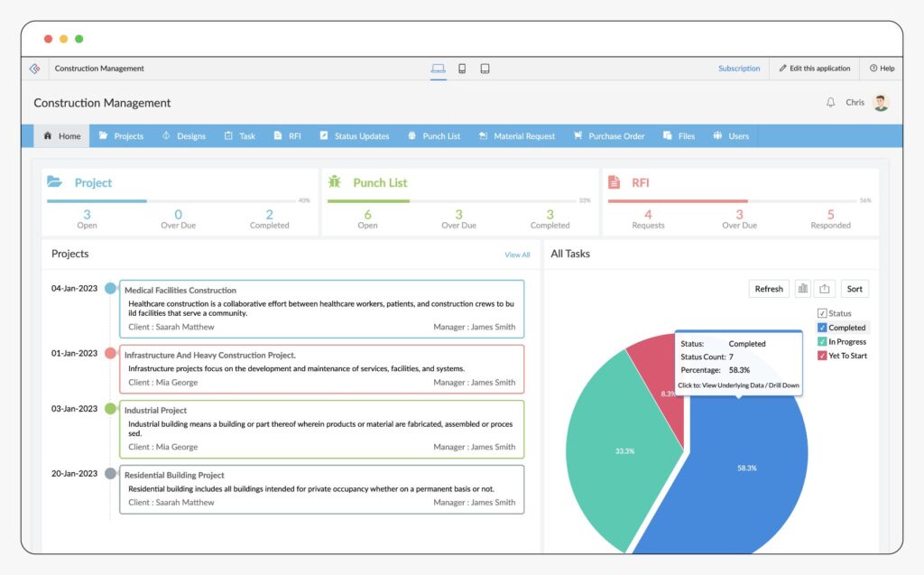924x575 pixels.
Task: Toggle the Status checkbox in legend
Action: point(822,313)
